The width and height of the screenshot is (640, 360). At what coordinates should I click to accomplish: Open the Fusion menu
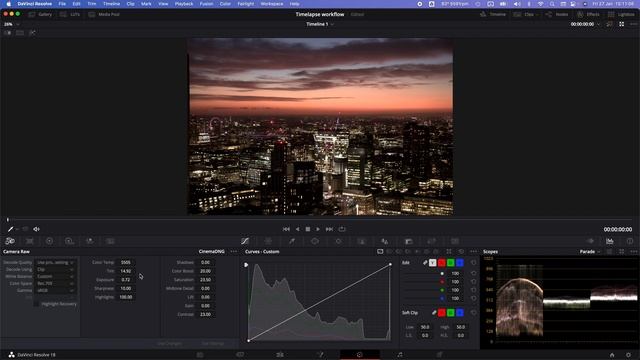[206, 4]
